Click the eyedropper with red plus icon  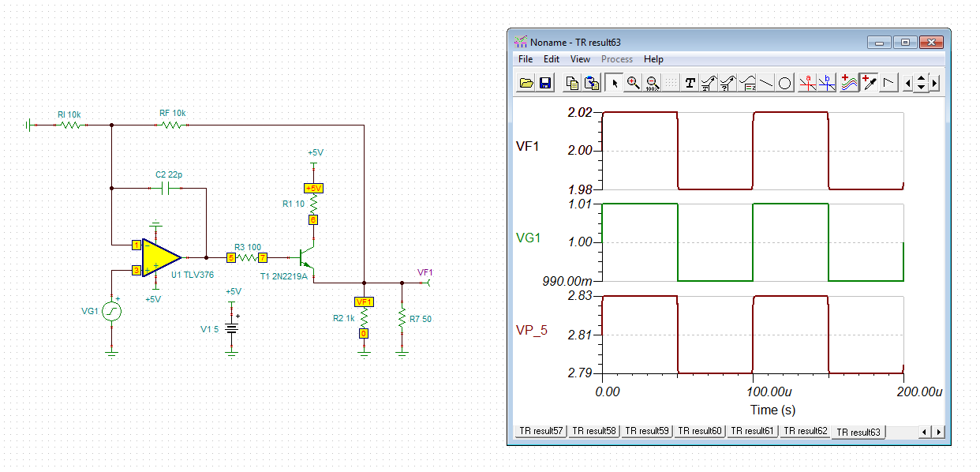pyautogui.click(x=868, y=83)
